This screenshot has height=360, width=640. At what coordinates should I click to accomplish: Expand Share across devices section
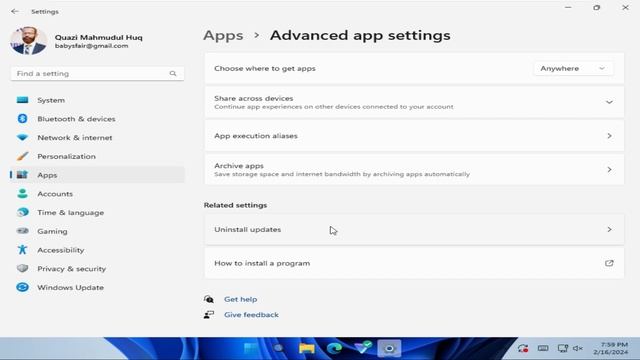coord(414,102)
